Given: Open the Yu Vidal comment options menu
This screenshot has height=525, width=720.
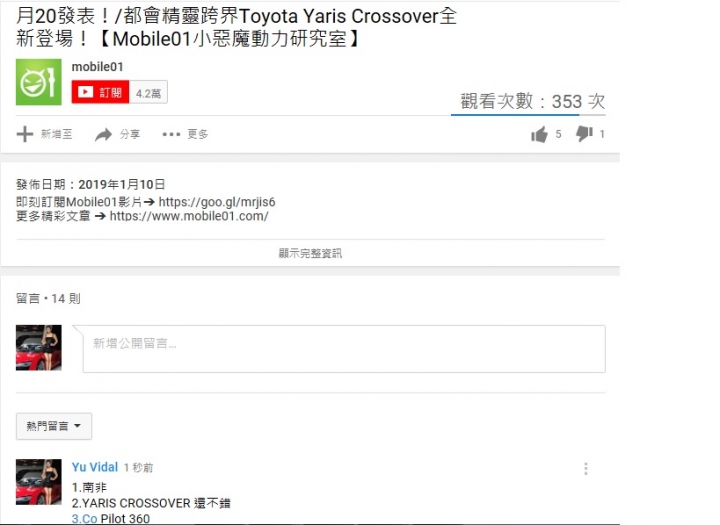Looking at the screenshot, I should point(586,469).
